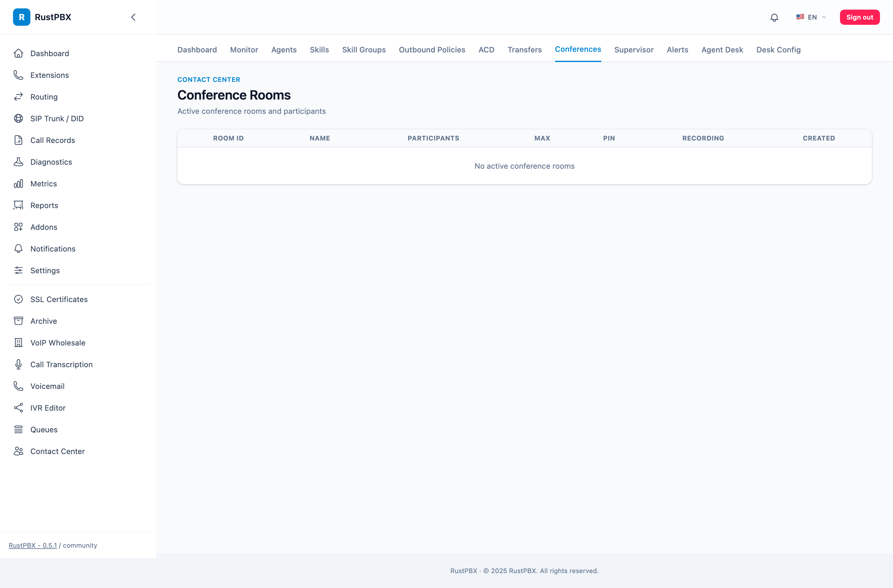The width and height of the screenshot is (893, 588).
Task: Open Voicemail in the sidebar
Action: [x=78, y=386]
